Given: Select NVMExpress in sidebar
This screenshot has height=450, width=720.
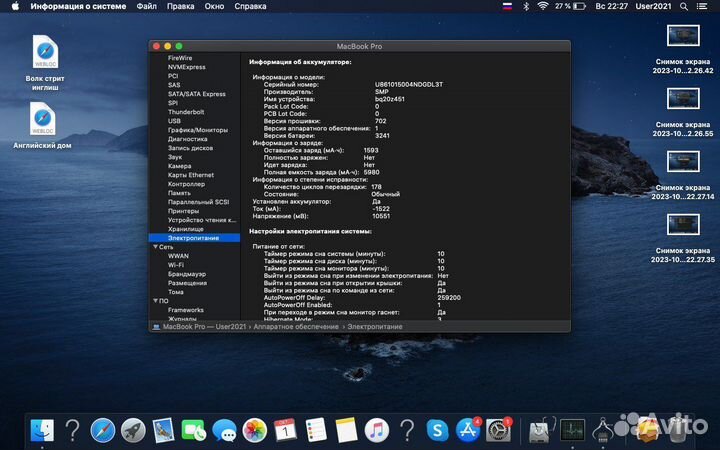Looking at the screenshot, I should (x=186, y=67).
